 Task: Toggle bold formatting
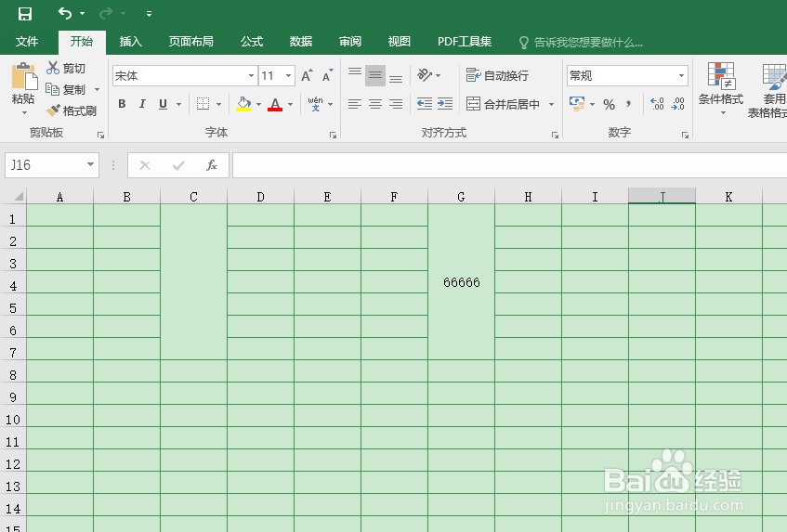click(x=122, y=104)
